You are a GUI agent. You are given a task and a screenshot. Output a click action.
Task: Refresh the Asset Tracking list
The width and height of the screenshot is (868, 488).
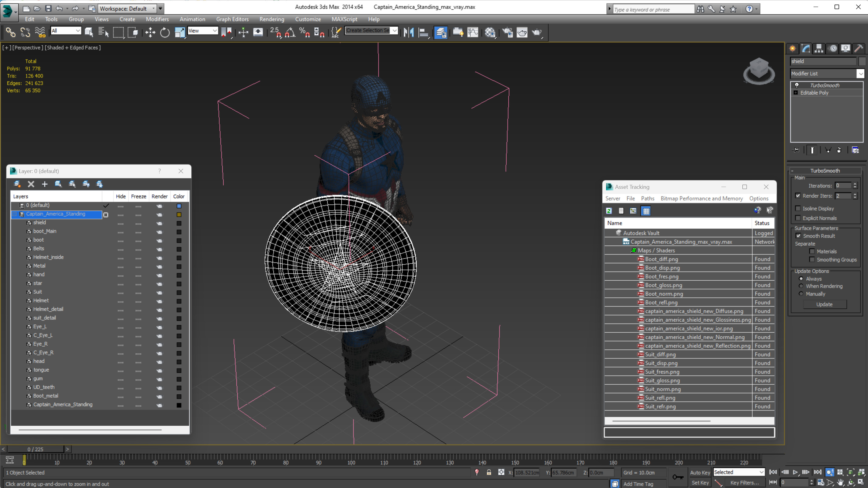[609, 211]
